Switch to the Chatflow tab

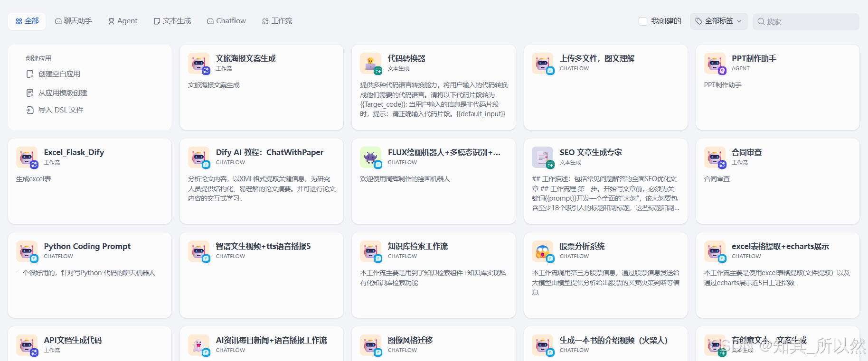pyautogui.click(x=226, y=21)
